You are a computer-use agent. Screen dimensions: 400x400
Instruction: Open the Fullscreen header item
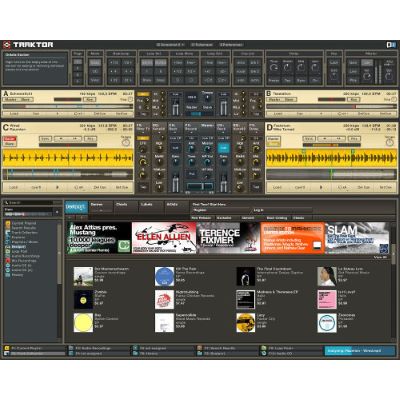(202, 45)
